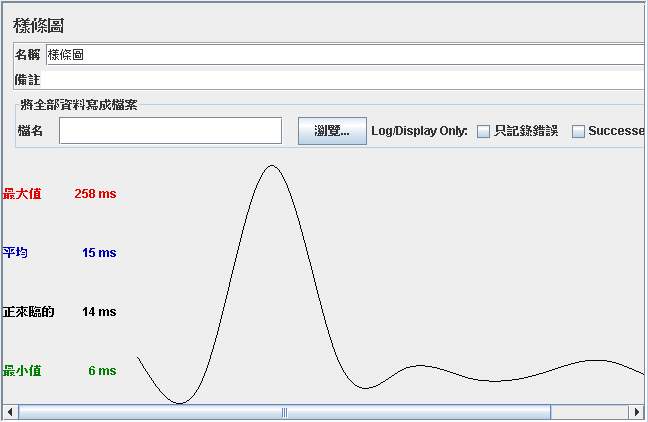Click the 備註 comments field
Viewport: 648px width, 422px height.
coord(344,80)
